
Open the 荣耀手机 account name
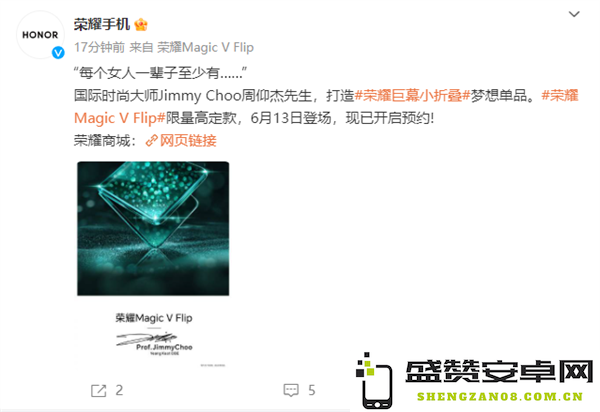point(102,24)
